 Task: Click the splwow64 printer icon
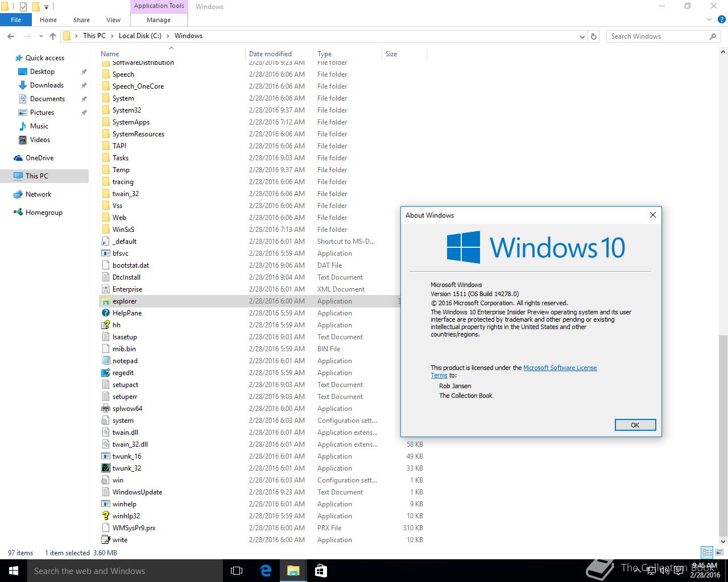tap(105, 409)
